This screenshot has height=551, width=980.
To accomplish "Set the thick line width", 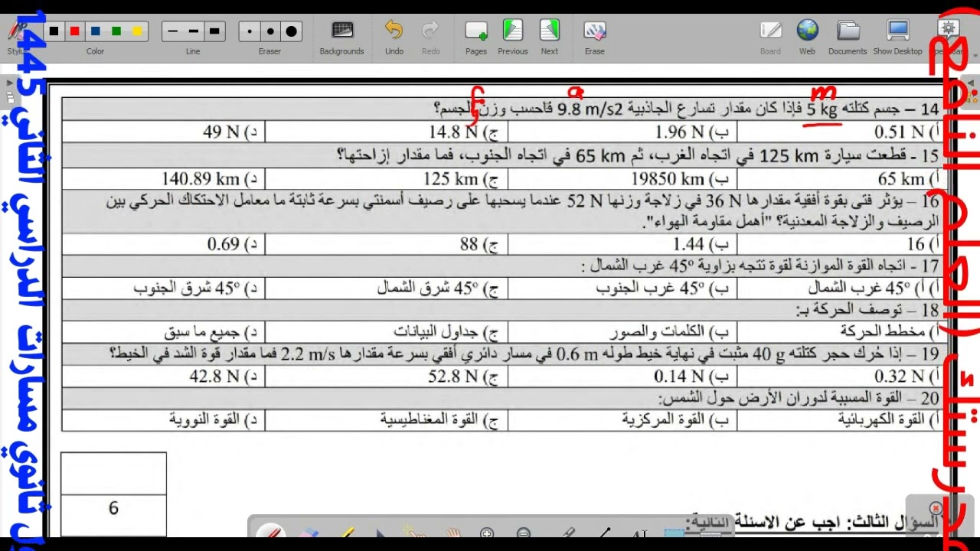I will 214,31.
